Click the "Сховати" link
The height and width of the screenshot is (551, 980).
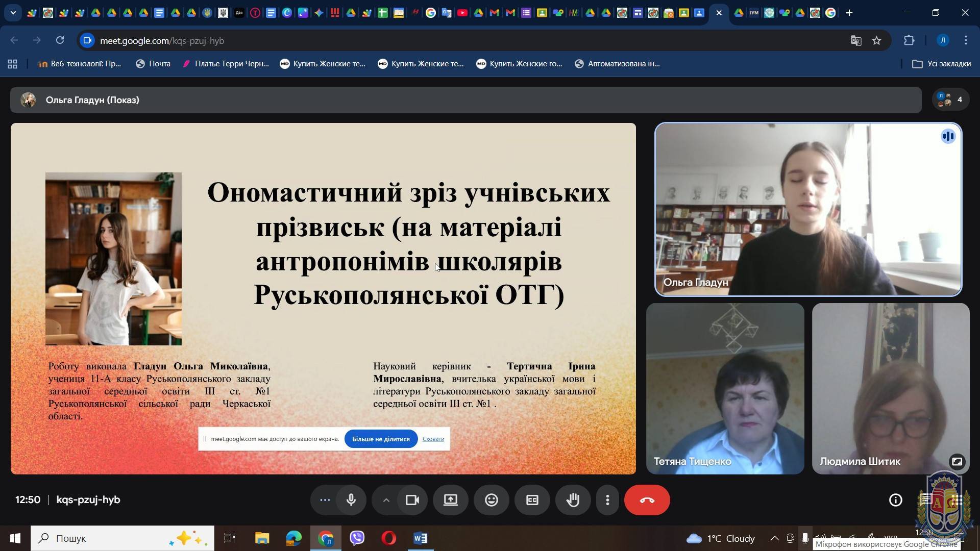[x=433, y=439]
